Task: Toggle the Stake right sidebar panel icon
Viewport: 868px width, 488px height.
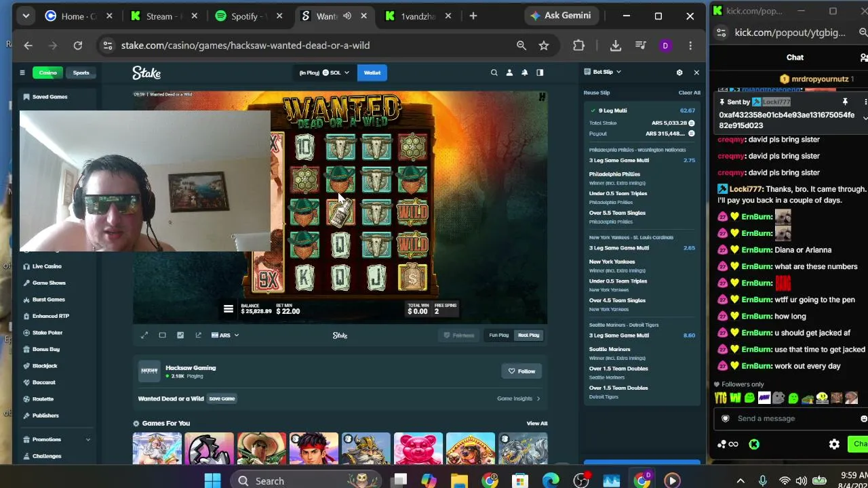Action: point(540,73)
